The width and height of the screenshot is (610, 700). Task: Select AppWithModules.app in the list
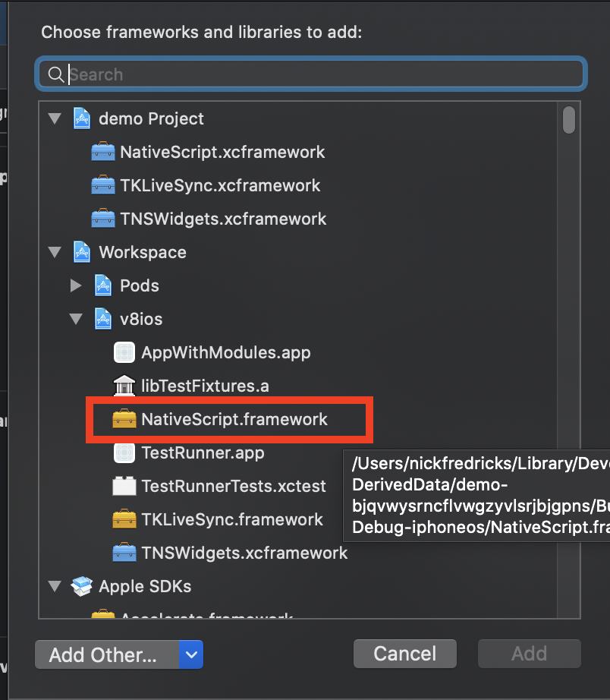point(226,353)
